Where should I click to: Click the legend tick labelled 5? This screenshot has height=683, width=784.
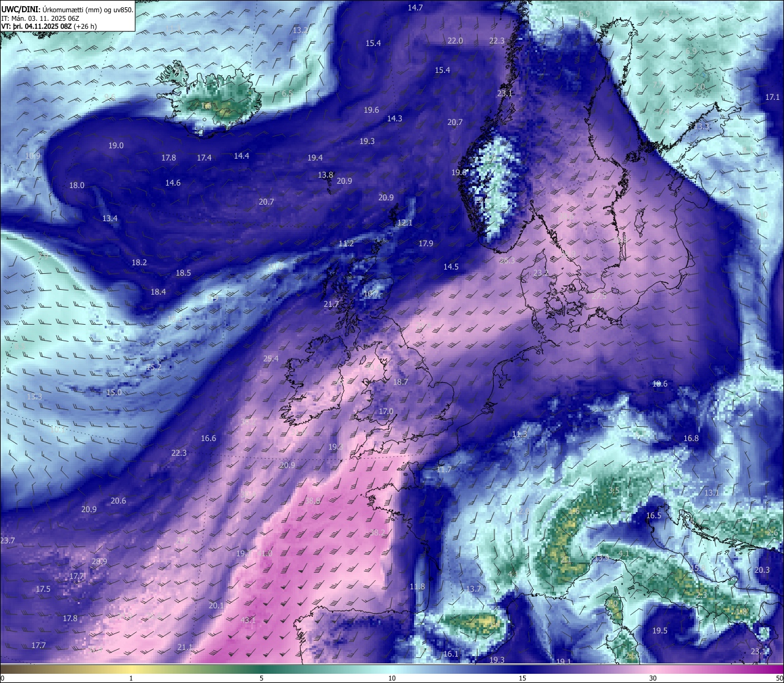tap(262, 678)
